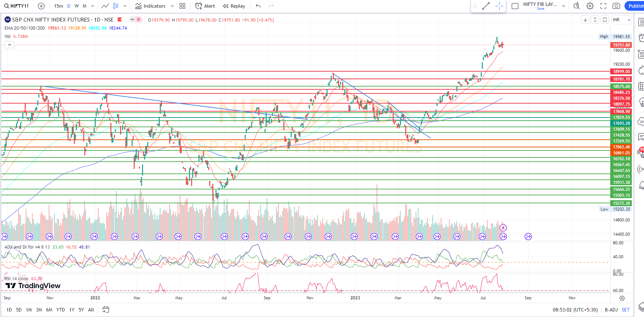The image size is (644, 317).
Task: Toggle the market status pill beside symbol title
Action: click(x=135, y=20)
